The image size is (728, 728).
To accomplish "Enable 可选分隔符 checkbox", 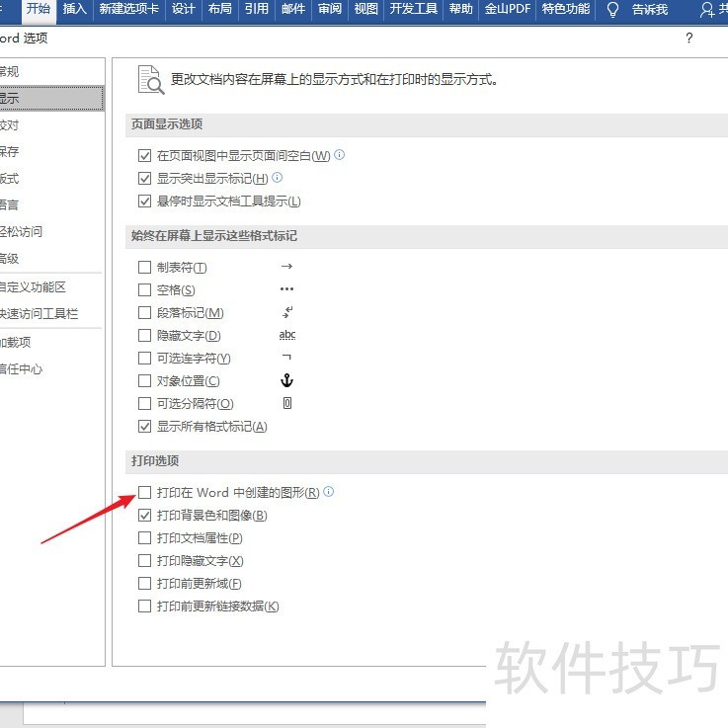I will pos(144,403).
